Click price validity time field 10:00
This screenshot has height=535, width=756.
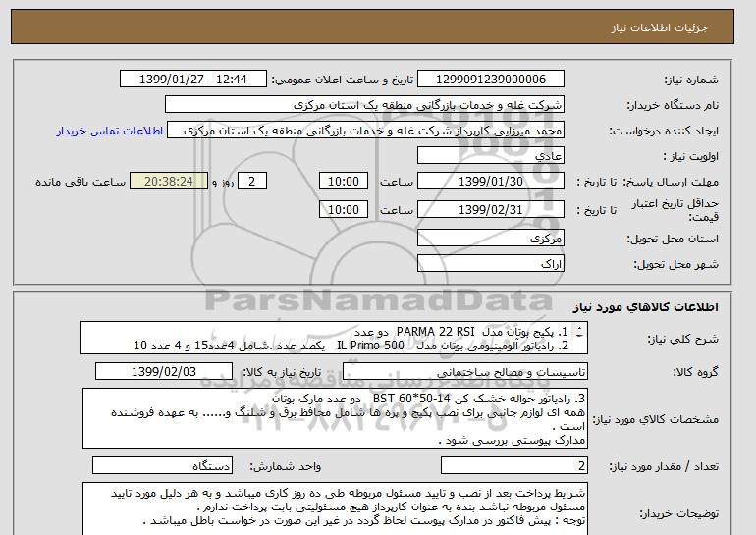click(344, 210)
